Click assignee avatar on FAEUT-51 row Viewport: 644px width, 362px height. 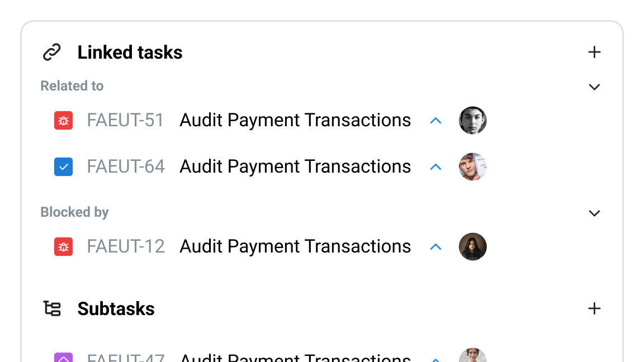pos(473,120)
